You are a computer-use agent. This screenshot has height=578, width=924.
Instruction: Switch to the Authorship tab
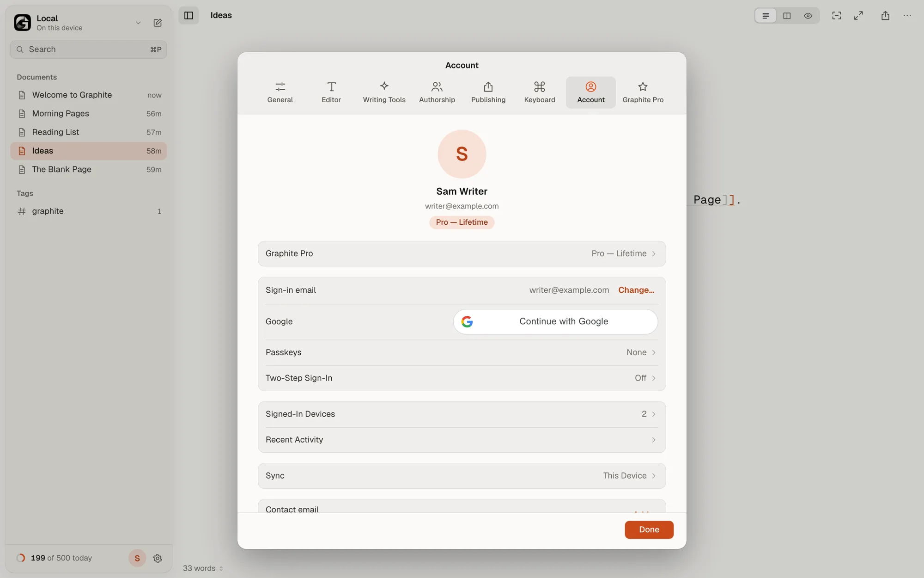tap(437, 92)
